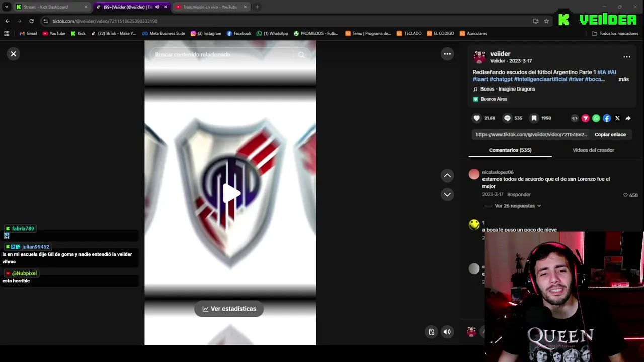Screen dimensions: 644x362
Task: Open the 'Buenos Aires' location tag
Action: [x=494, y=99]
